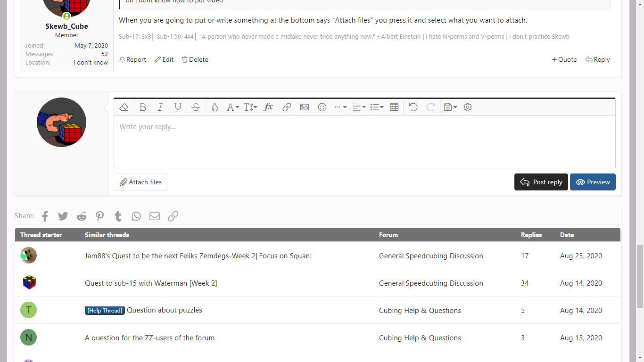Edit the Skewb_Cube post
644x362 pixels.
coord(164,59)
